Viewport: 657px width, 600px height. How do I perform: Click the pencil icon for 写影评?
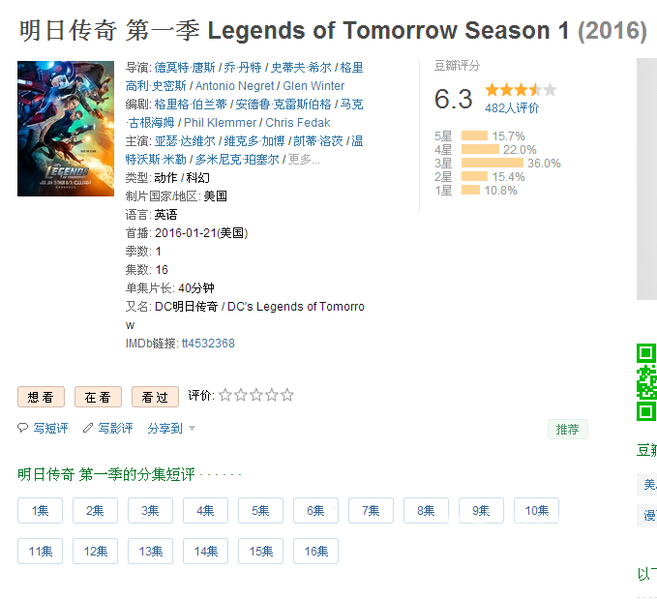[88, 428]
